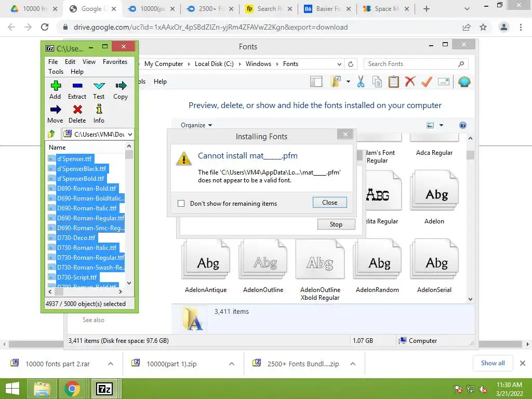Viewport: 532px width, 399px height.
Task: Click the shell globe icon in Fonts toolbar
Action: (x=464, y=82)
